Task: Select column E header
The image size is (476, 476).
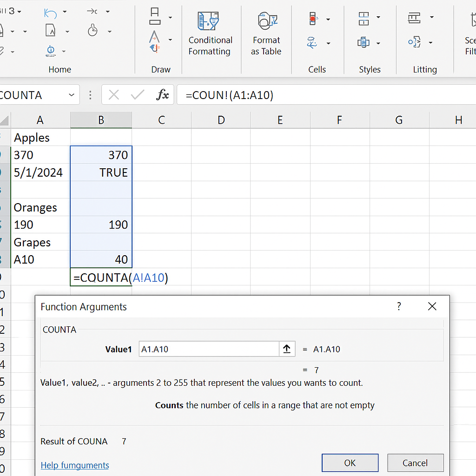Action: 280,120
